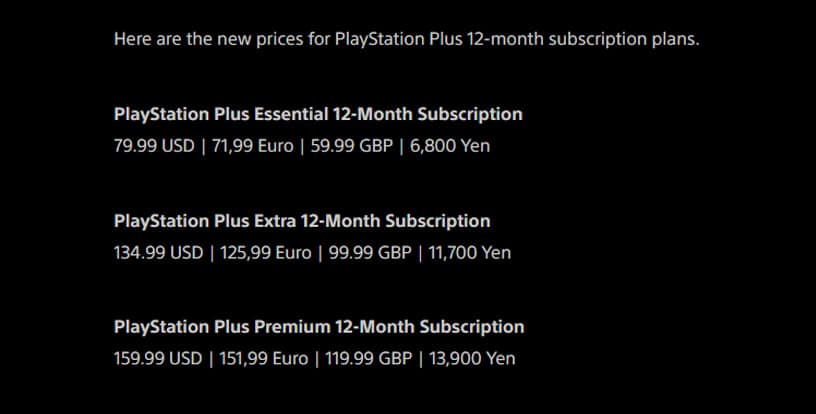Click the 11,700 Yen Extra price
The width and height of the screenshot is (816, 414).
click(x=470, y=252)
